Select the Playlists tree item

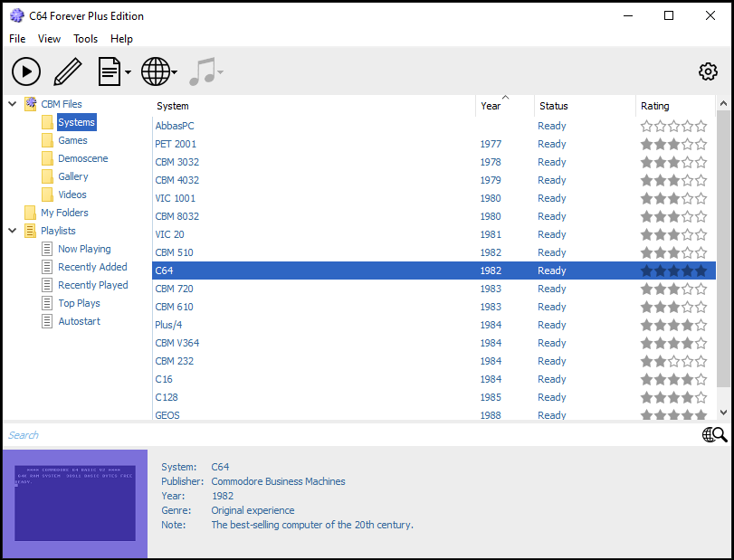58,231
